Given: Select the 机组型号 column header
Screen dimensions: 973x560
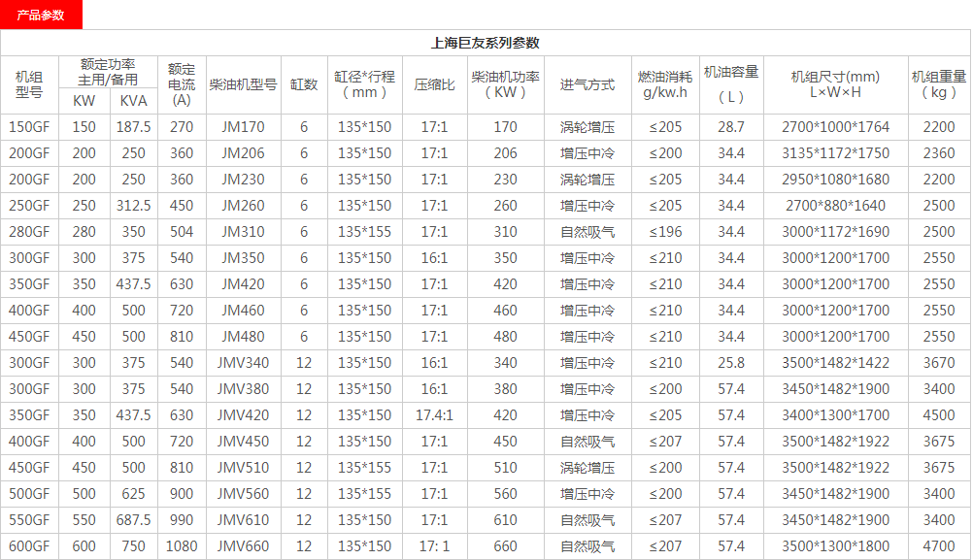Looking at the screenshot, I should pos(29,84).
